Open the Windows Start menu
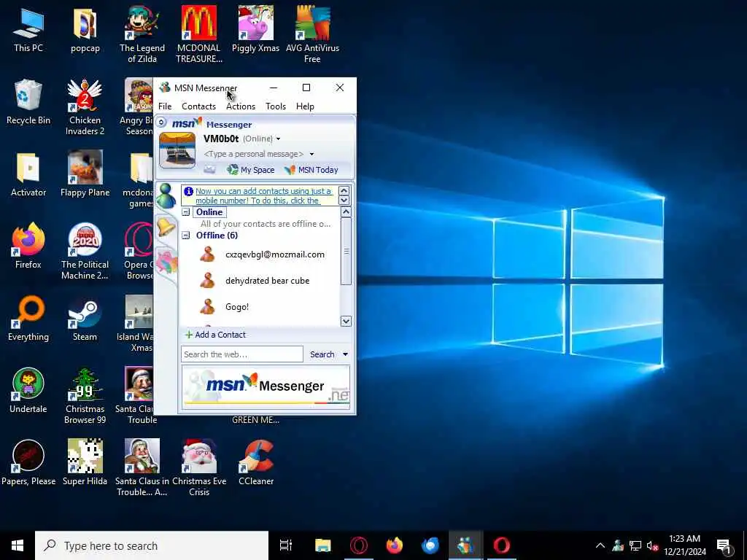 pyautogui.click(x=18, y=545)
